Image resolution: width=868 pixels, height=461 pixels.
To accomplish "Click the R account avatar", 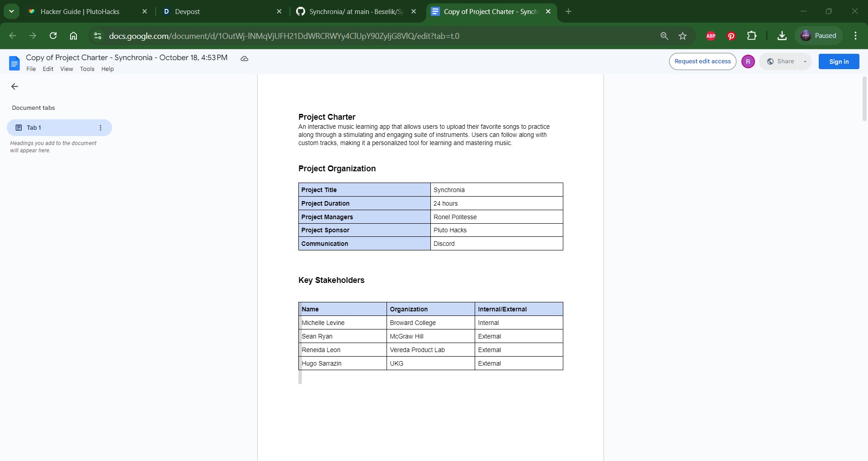I will [748, 61].
